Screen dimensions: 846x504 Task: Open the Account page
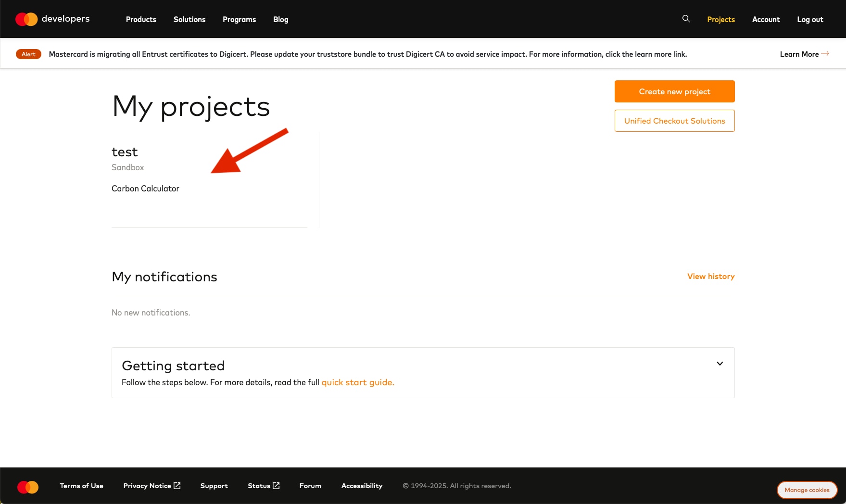pos(766,20)
